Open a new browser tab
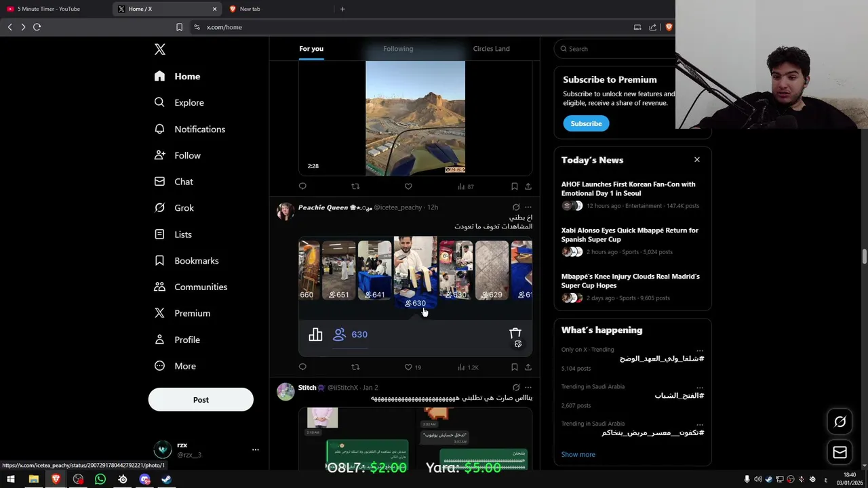 point(342,9)
